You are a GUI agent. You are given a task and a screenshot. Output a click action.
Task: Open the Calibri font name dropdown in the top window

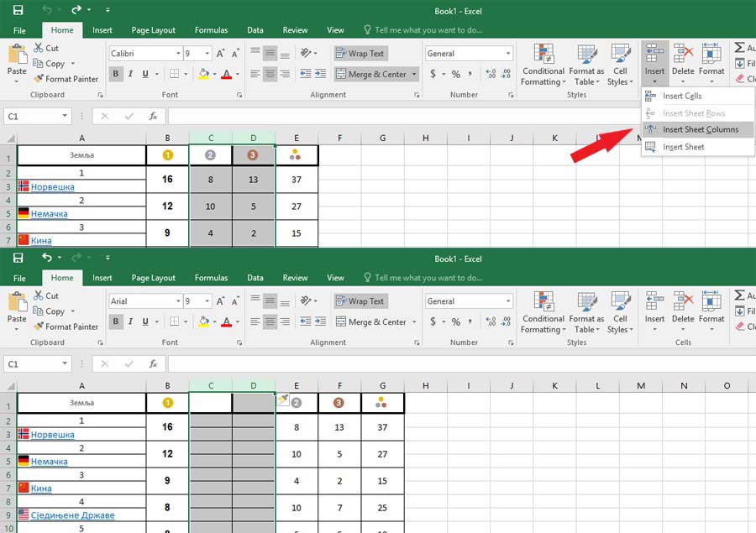pyautogui.click(x=178, y=54)
